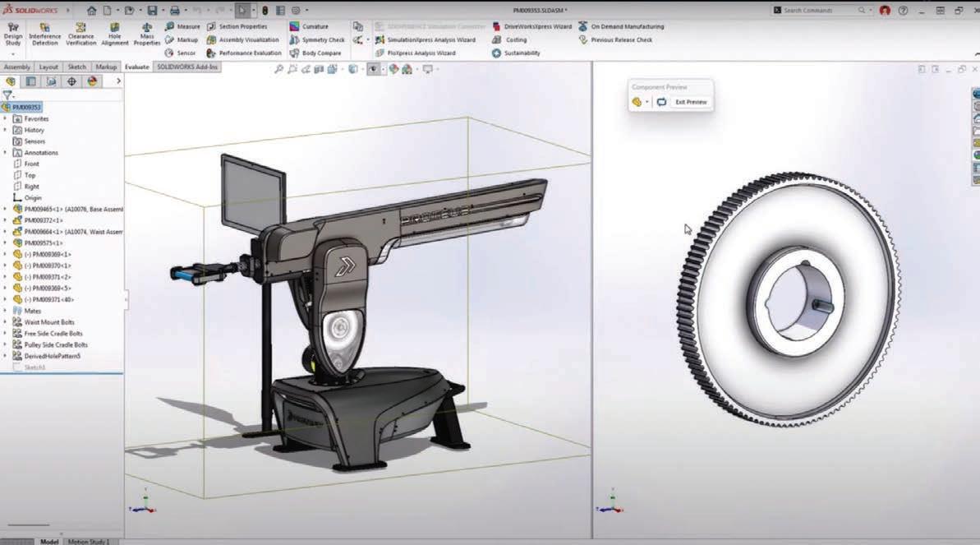Expand the Annotations tree node
Screen dimensions: 980x545
(5, 153)
